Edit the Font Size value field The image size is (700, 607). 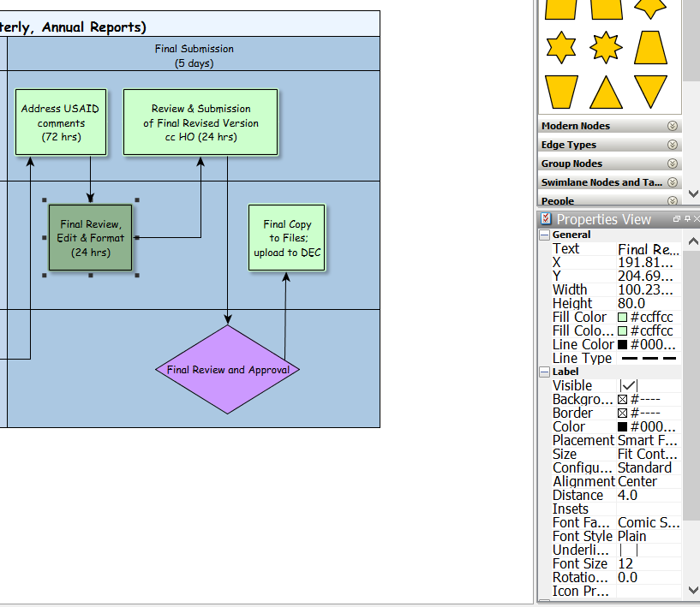pos(649,563)
